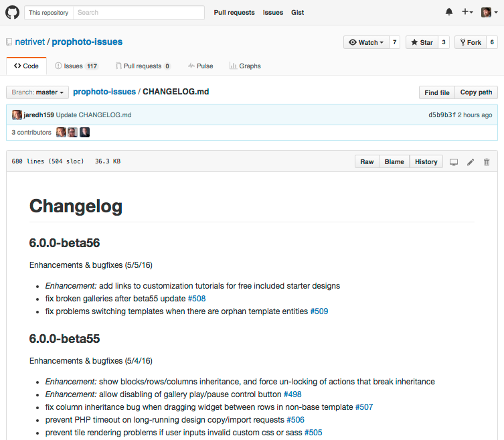Viewport: 504px width, 440px height.
Task: Click the watchers count 7
Action: pos(394,42)
